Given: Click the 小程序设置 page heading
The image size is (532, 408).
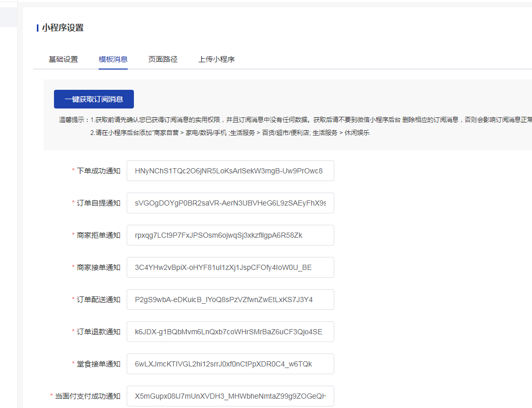Looking at the screenshot, I should tap(63, 28).
